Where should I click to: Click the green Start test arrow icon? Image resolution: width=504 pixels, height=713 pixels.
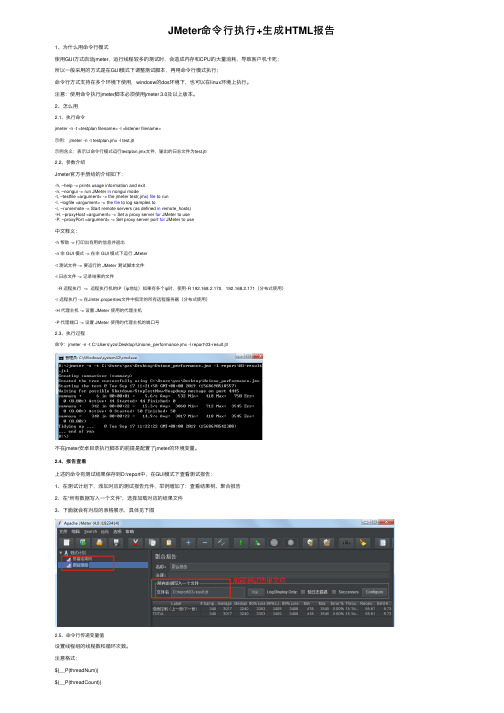tap(241, 542)
